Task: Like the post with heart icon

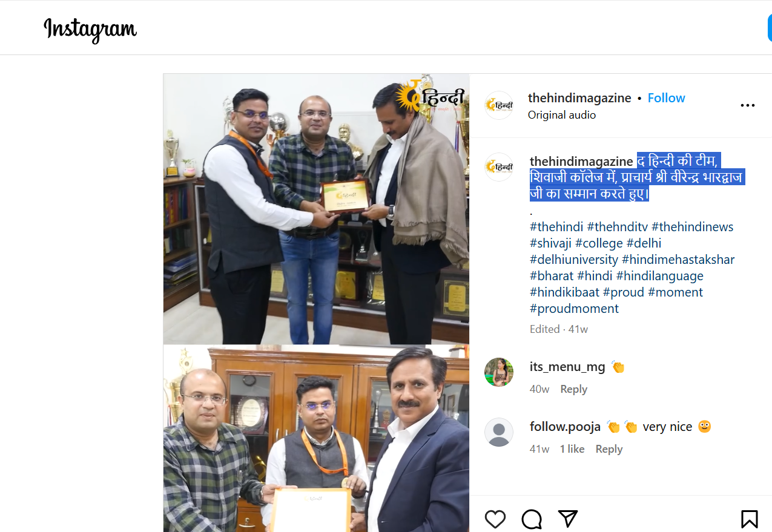Action: point(495,519)
